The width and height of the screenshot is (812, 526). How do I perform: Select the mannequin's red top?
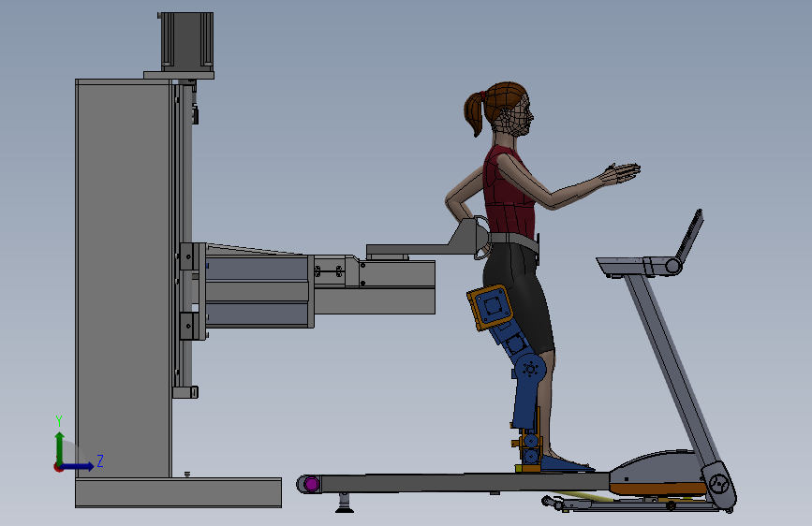[x=509, y=192]
